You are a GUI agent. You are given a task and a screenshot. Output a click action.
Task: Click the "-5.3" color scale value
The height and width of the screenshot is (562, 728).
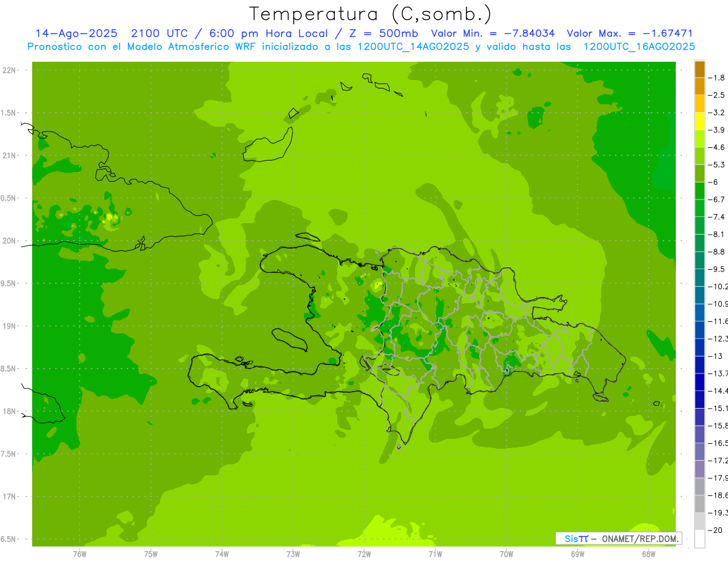(x=717, y=164)
